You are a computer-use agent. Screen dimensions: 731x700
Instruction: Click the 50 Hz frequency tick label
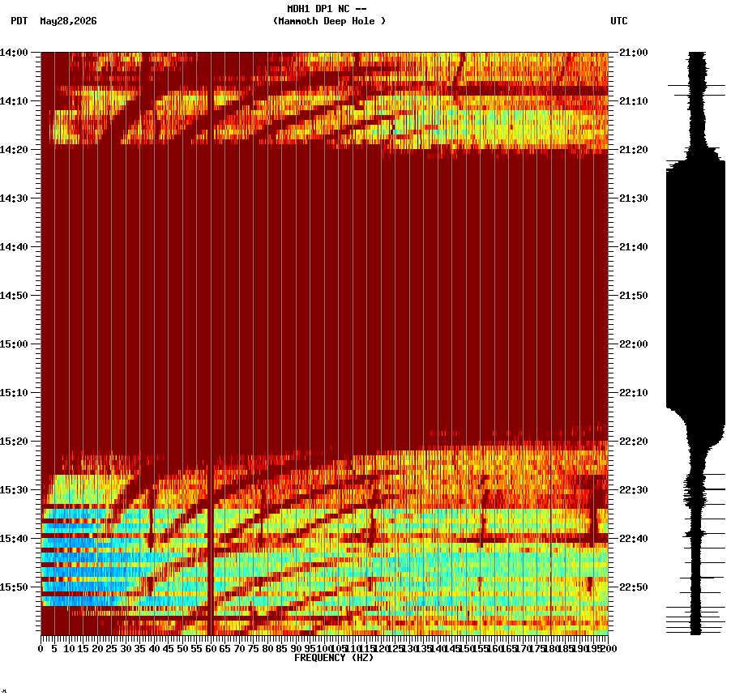click(182, 649)
